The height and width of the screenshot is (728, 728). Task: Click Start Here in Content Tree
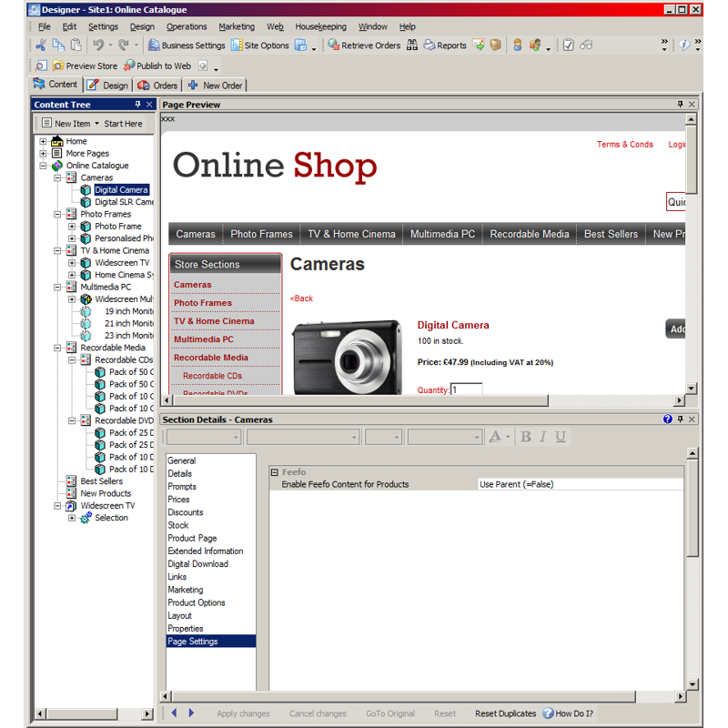click(123, 124)
